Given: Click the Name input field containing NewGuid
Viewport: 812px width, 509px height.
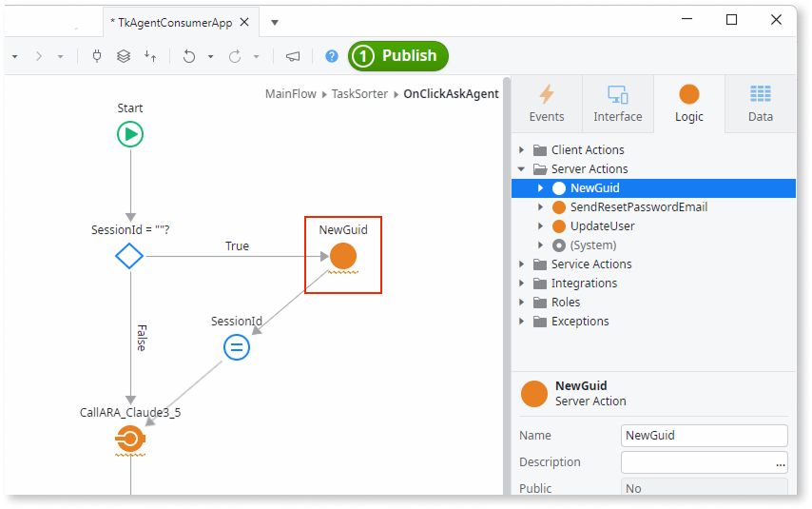Looking at the screenshot, I should click(x=704, y=436).
